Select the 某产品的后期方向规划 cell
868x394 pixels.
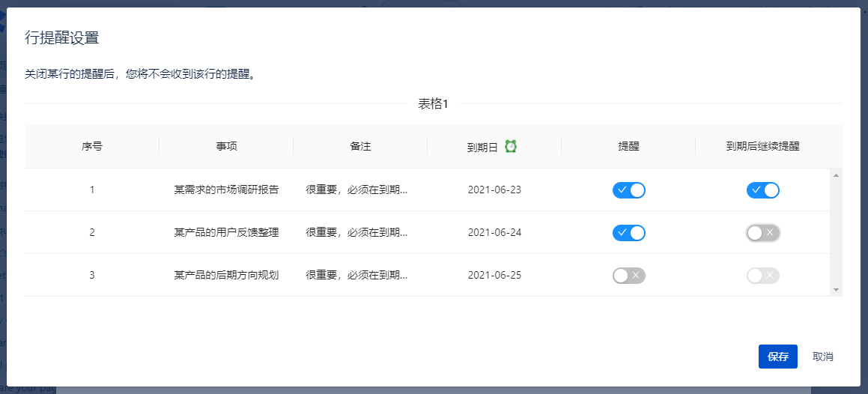pos(226,275)
